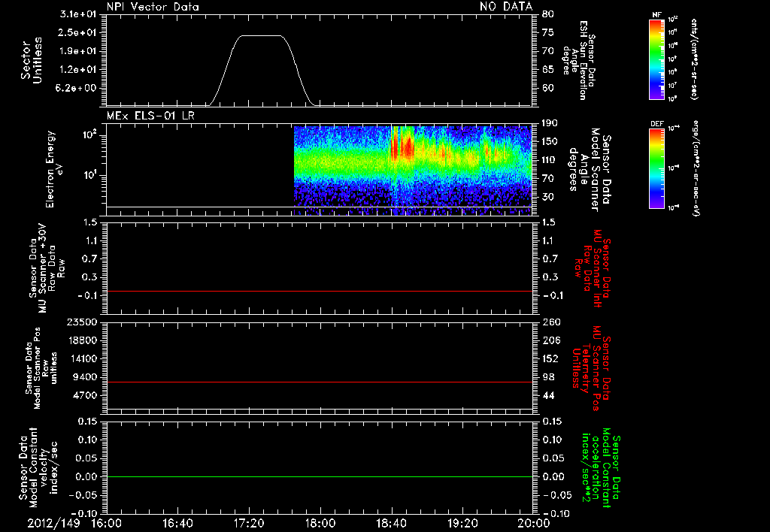The width and height of the screenshot is (770, 532).
Task: Click the "19:20" time tick label
Action: (x=462, y=523)
